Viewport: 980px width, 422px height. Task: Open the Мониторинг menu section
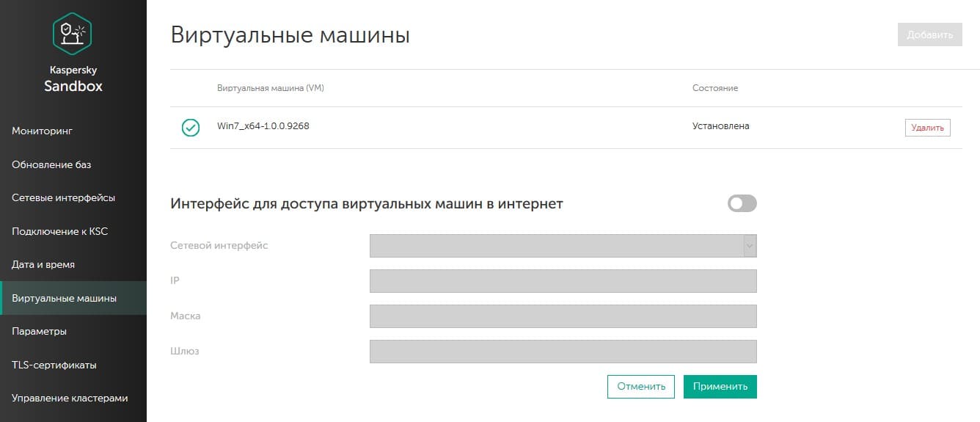pyautogui.click(x=43, y=131)
